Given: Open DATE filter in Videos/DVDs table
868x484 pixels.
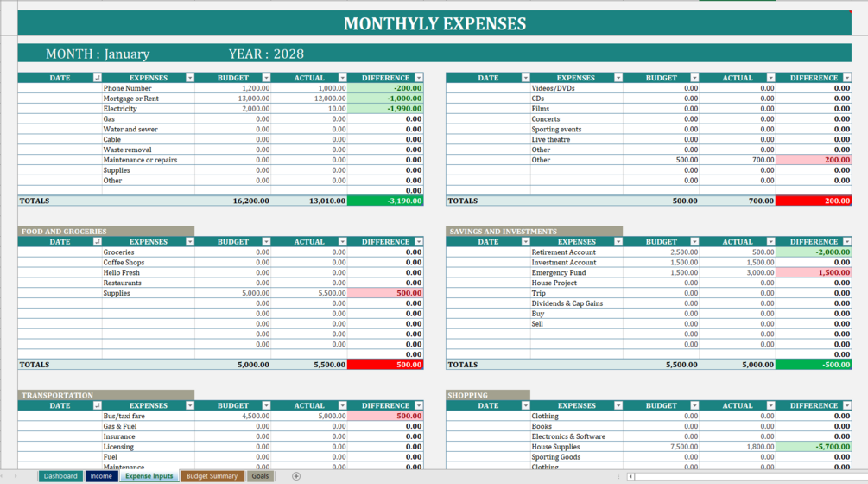Looking at the screenshot, I should pos(526,78).
